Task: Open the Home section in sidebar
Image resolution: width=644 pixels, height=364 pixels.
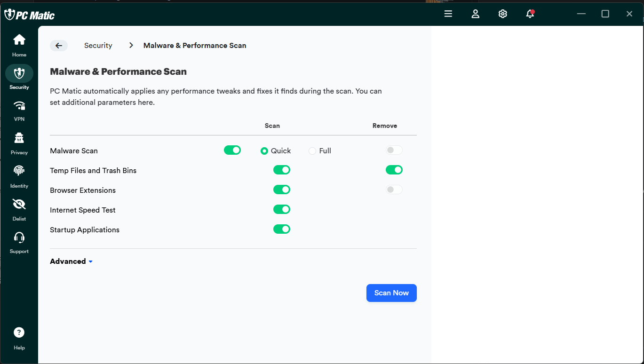Action: click(19, 45)
